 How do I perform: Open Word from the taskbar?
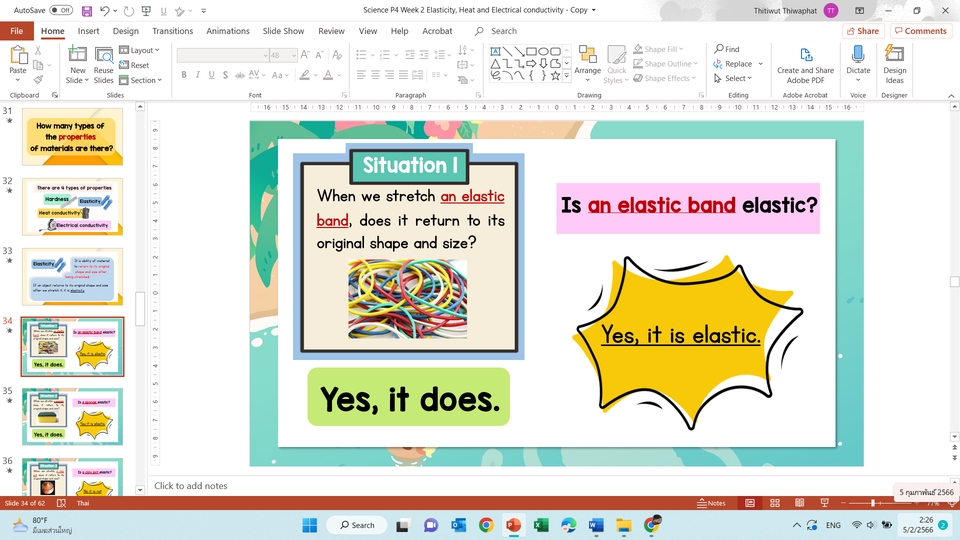click(x=596, y=525)
